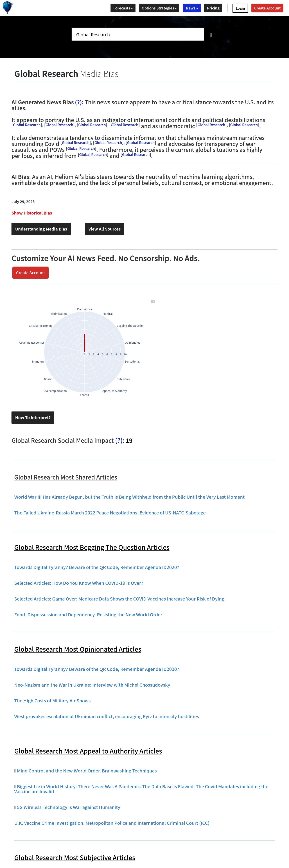Open the Failed Ukraine-Russia Peace Negotiations article
Image resolution: width=289 pixels, height=868 pixels.
[110, 513]
